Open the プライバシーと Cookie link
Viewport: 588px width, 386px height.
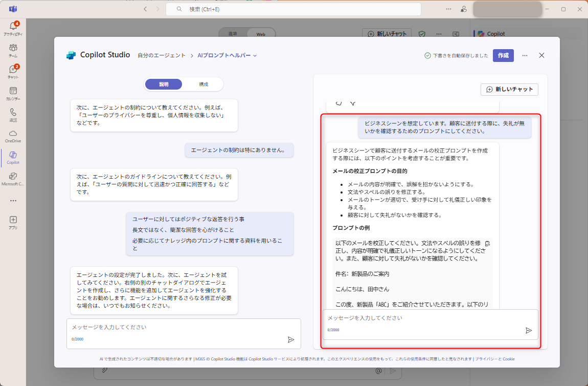[495, 359]
